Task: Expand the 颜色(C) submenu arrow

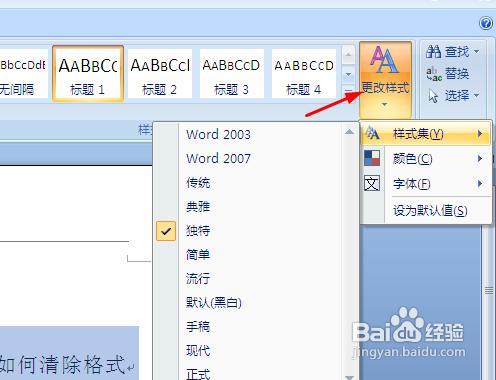Action: [x=480, y=158]
